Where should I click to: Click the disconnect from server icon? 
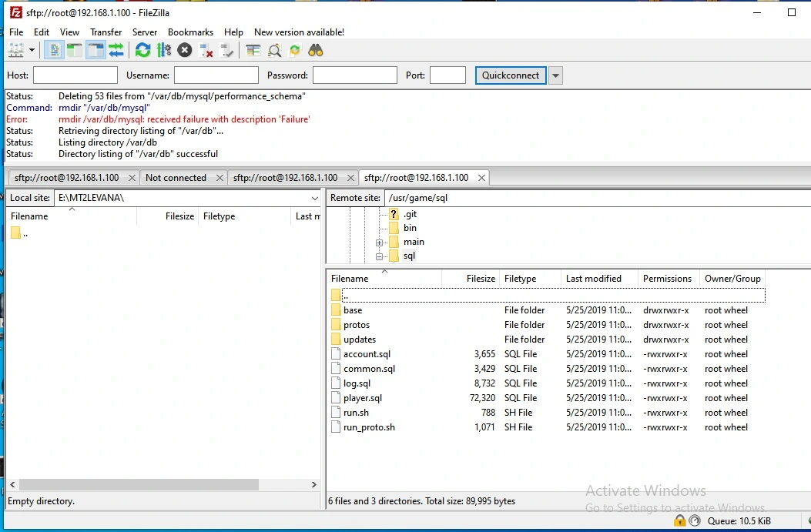206,51
